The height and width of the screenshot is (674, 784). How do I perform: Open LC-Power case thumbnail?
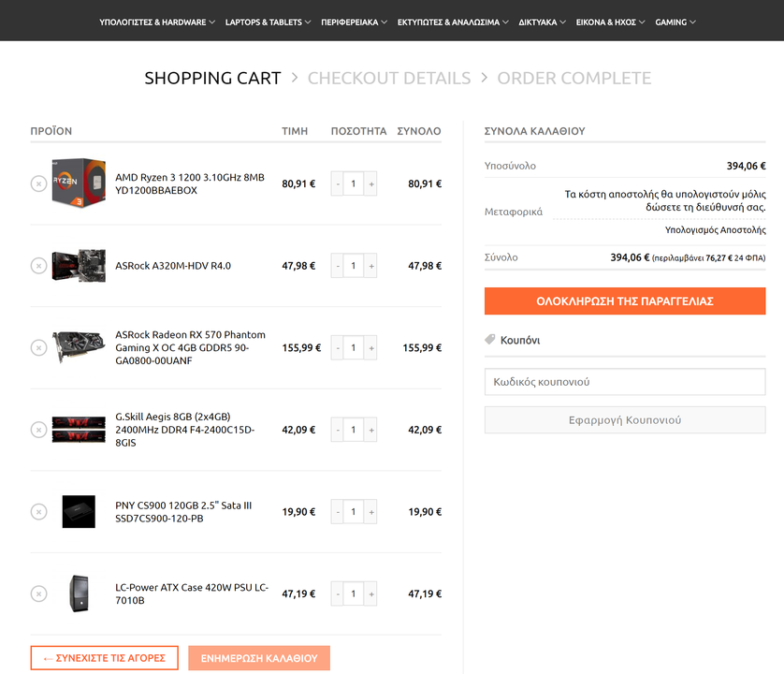tap(79, 593)
